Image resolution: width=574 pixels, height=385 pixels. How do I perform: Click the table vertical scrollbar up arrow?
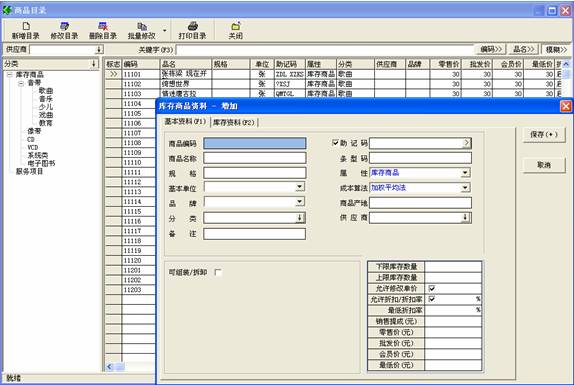(x=566, y=64)
